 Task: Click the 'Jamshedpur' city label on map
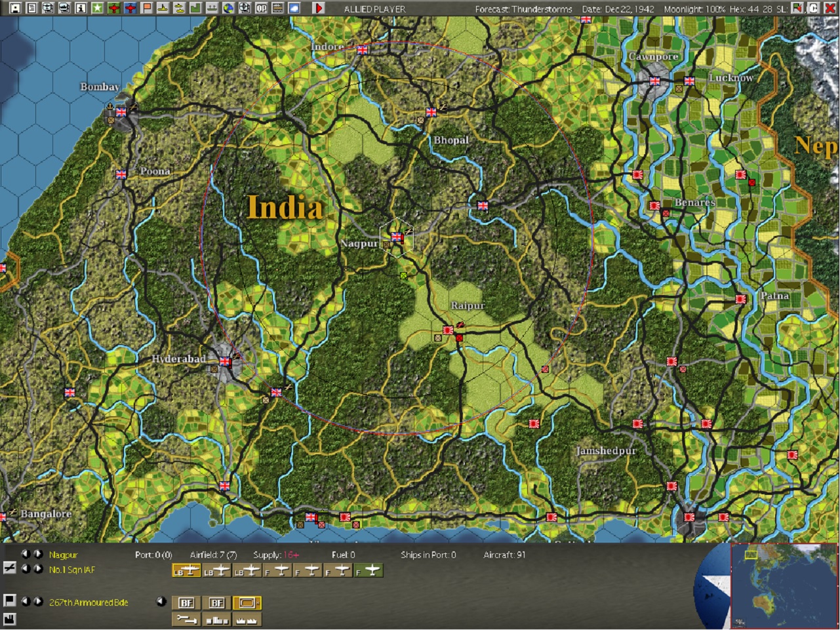606,450
